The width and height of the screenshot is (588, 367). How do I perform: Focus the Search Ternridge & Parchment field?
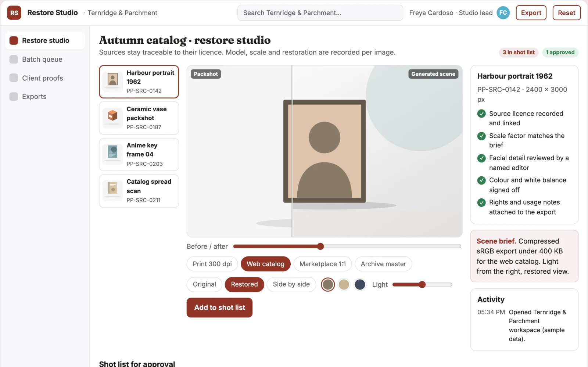[320, 13]
